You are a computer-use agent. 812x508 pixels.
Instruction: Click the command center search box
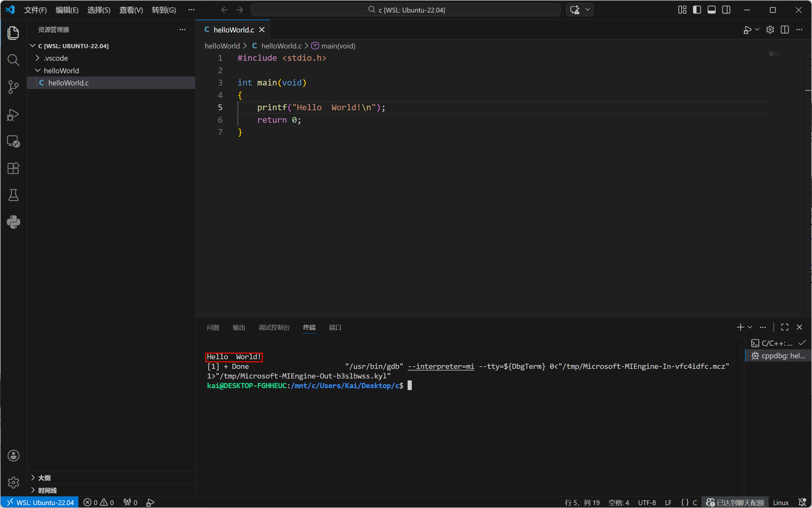pyautogui.click(x=405, y=10)
